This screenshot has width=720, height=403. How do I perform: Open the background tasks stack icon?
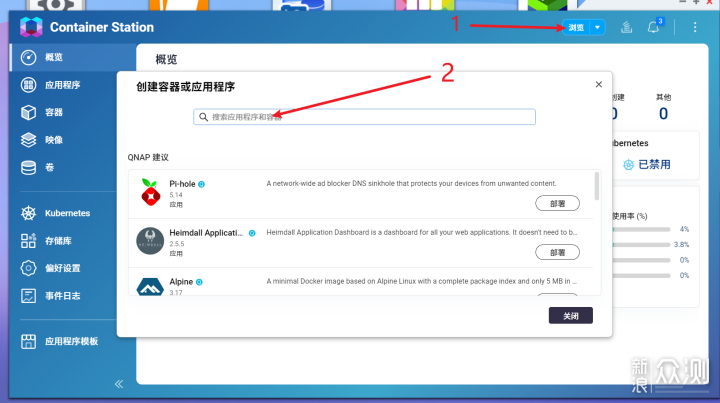(626, 28)
